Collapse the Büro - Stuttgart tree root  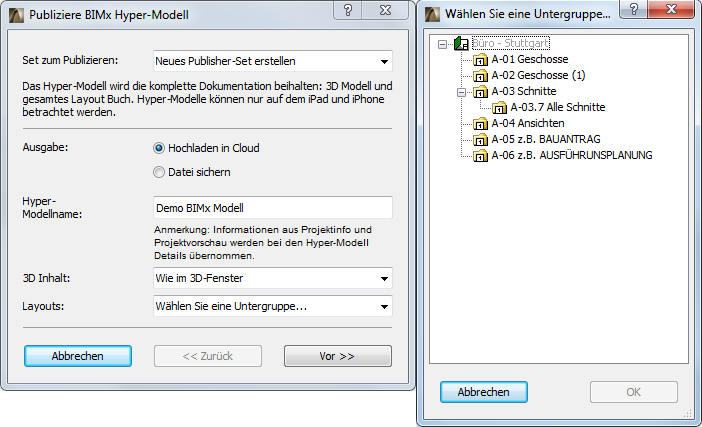click(442, 44)
